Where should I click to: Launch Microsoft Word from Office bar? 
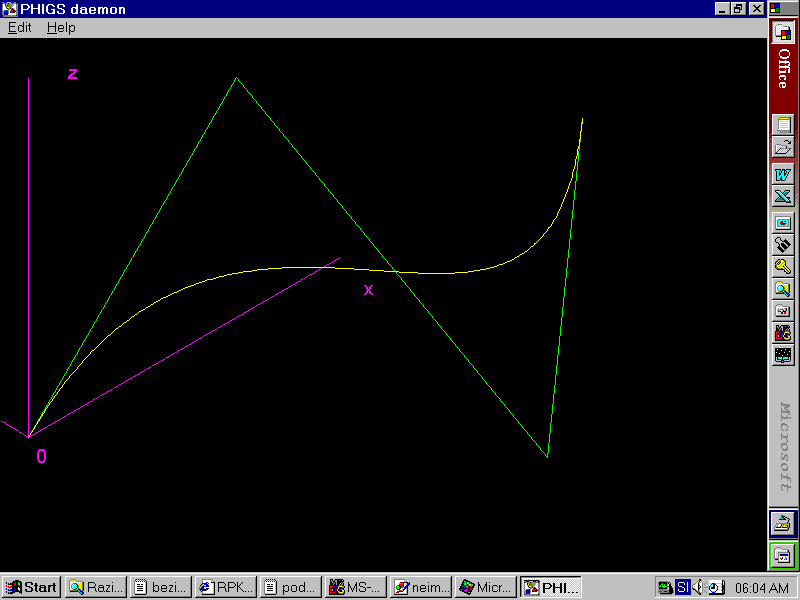pos(783,174)
